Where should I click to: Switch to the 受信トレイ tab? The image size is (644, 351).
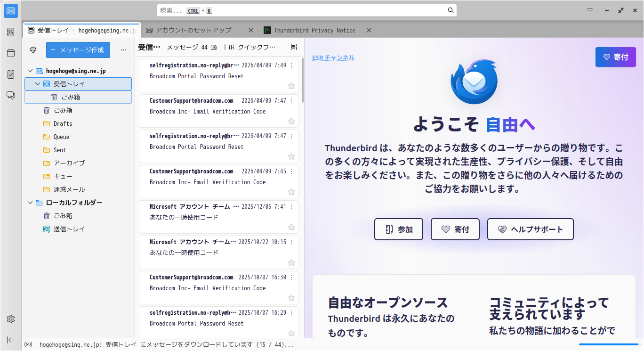click(82, 30)
